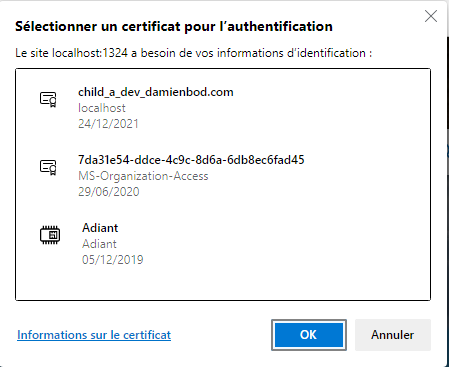
Task: Cancel with the Annuler button
Action: 393,335
